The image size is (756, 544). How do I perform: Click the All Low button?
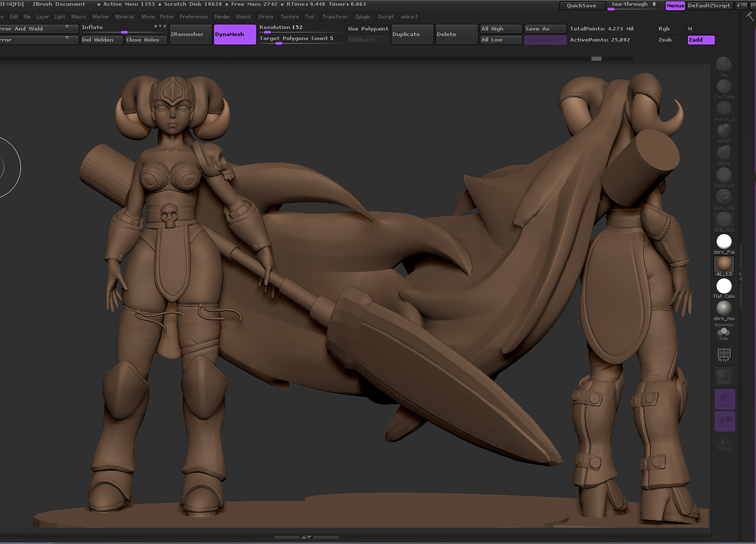(501, 40)
